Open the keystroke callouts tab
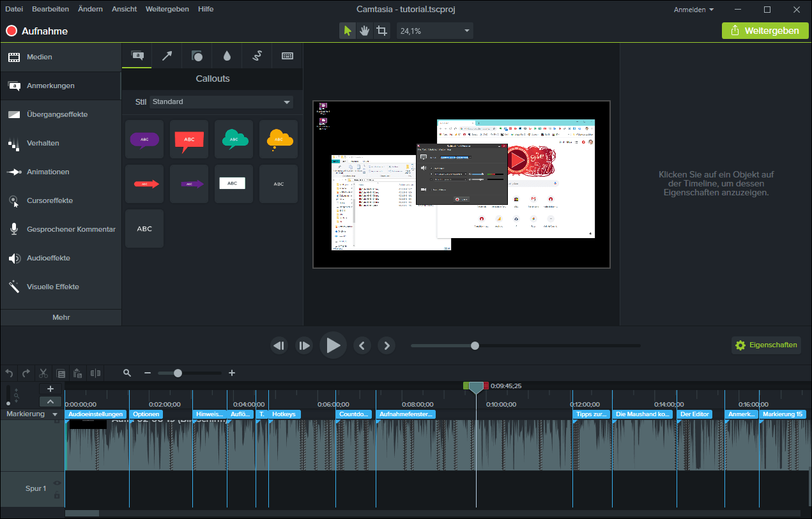812x519 pixels. [287, 56]
